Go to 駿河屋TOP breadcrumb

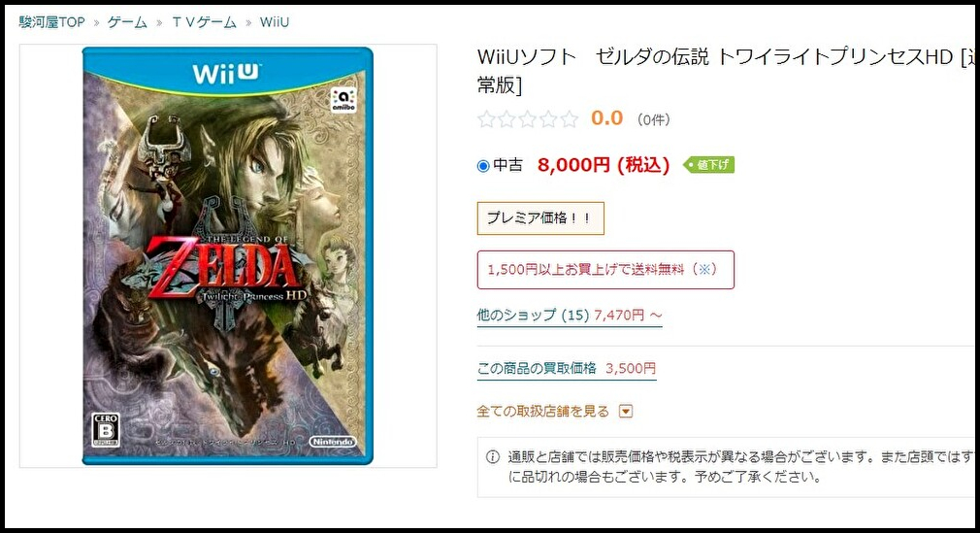tap(51, 22)
